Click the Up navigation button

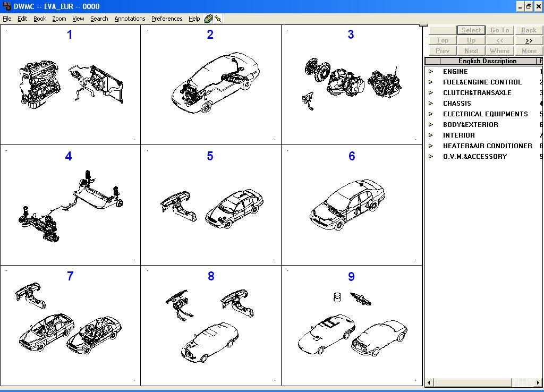click(x=471, y=40)
